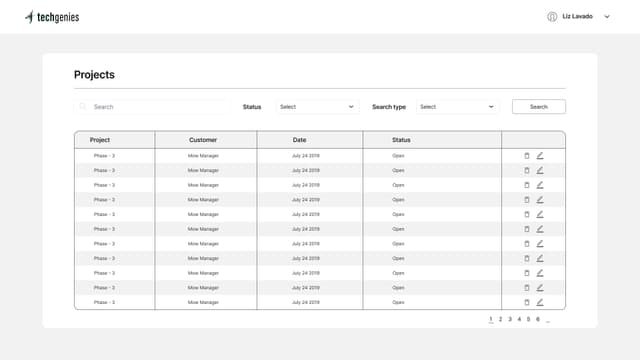640x360 pixels.
Task: Delete the project in the first table row
Action: pyautogui.click(x=527, y=156)
